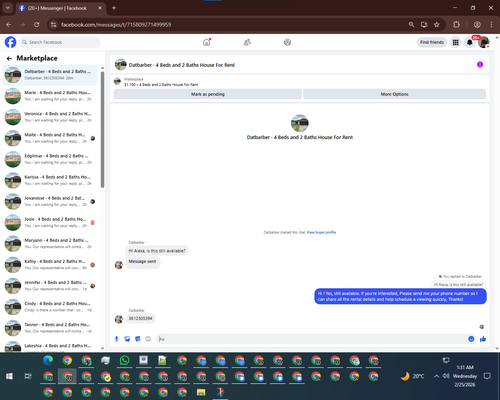This screenshot has width=500, height=400.
Task: Send a thumbs-up like
Action: pyautogui.click(x=483, y=339)
